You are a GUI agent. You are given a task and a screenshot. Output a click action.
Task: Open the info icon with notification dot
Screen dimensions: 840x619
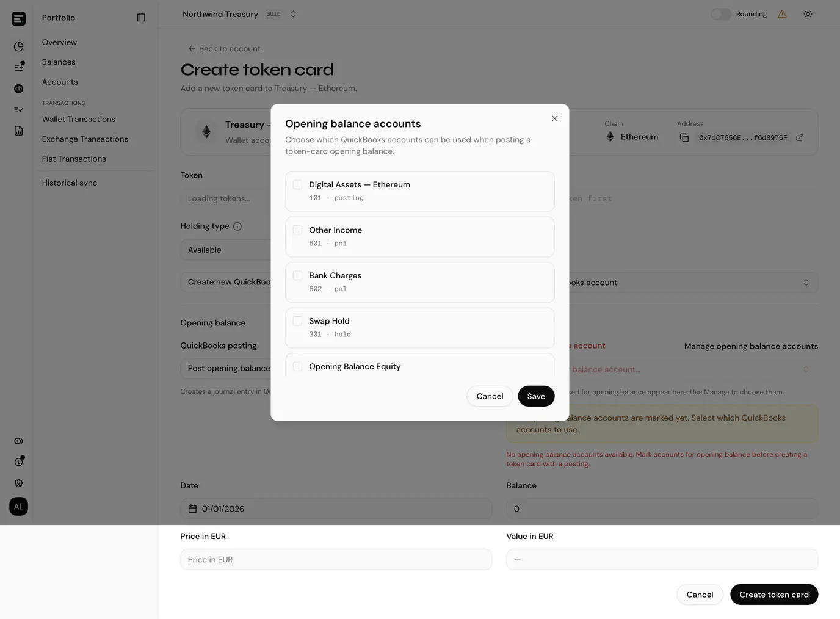(x=19, y=462)
